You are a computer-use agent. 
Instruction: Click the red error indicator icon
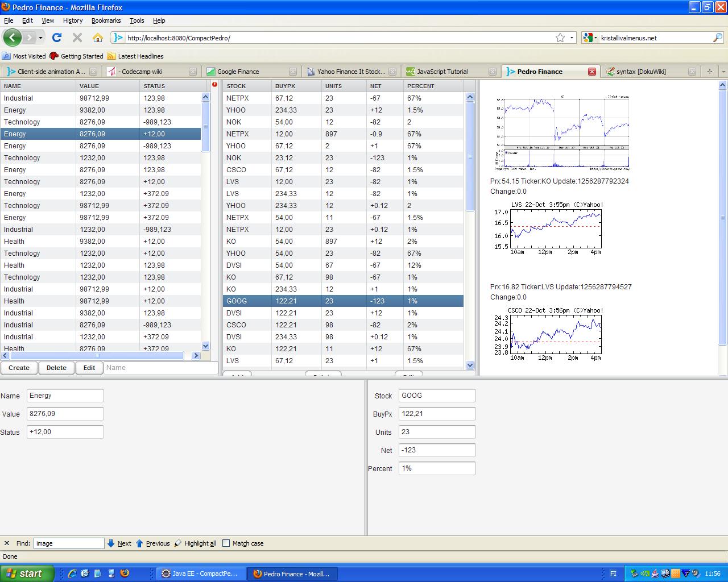pos(215,85)
